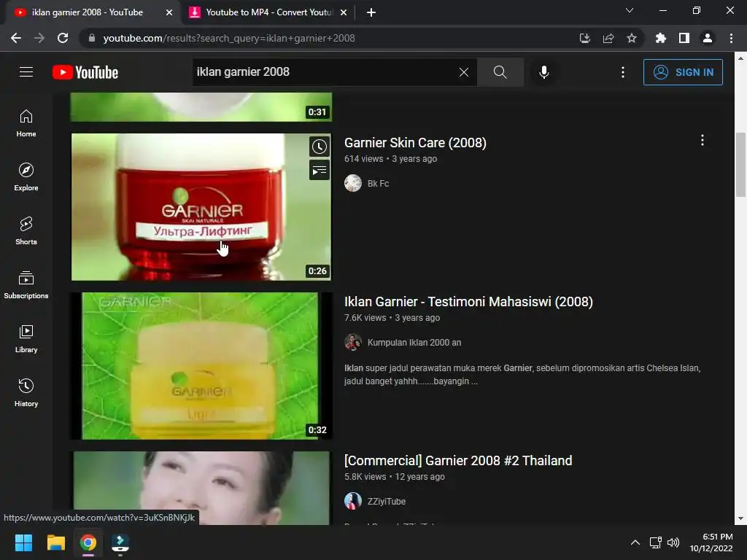Click Kumpulan Iklan 2000 an channel avatar

click(x=353, y=343)
